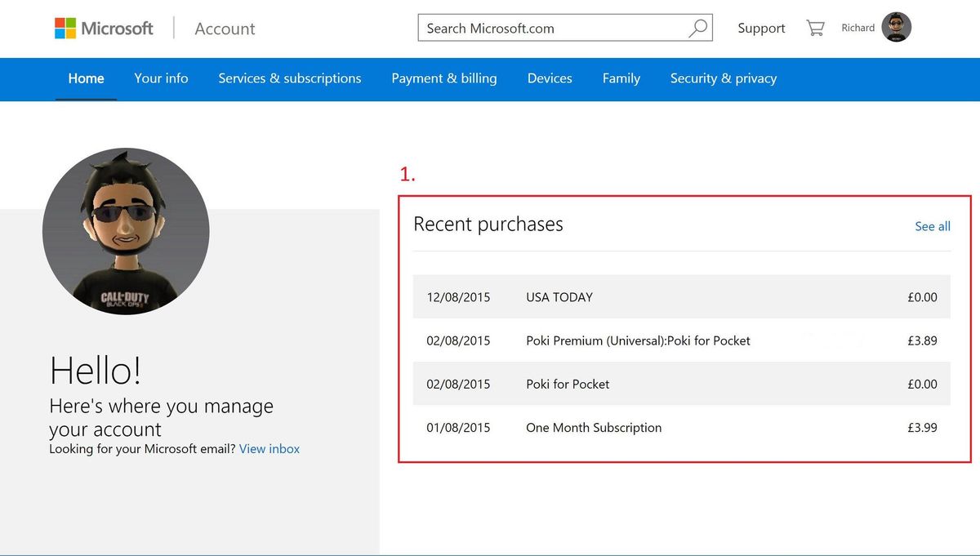The width and height of the screenshot is (980, 556).
Task: Open View inbox link
Action: click(x=269, y=448)
